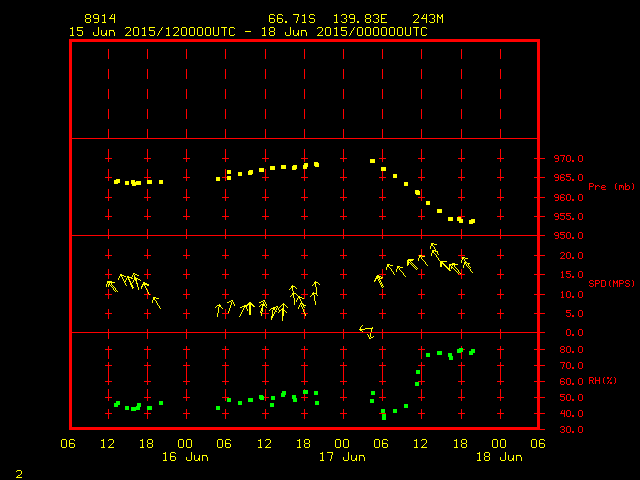This screenshot has height=480, width=640.
Task: Click the 955.0 pressure axis label
Action: click(x=569, y=217)
